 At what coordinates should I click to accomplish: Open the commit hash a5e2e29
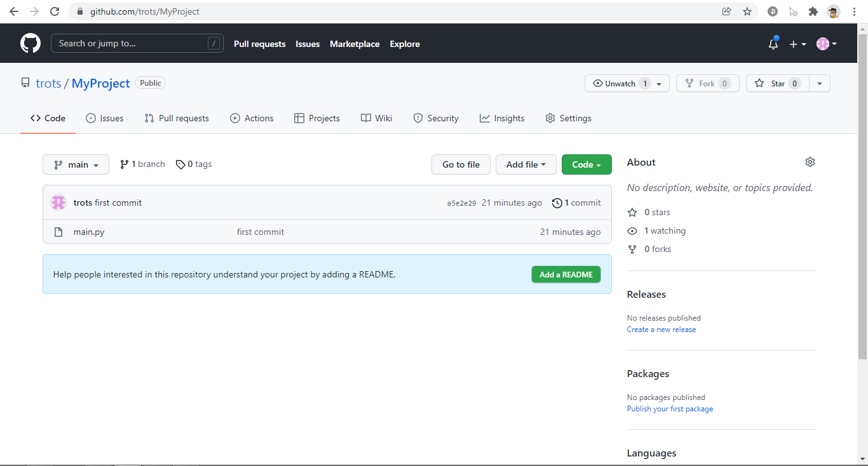point(461,203)
